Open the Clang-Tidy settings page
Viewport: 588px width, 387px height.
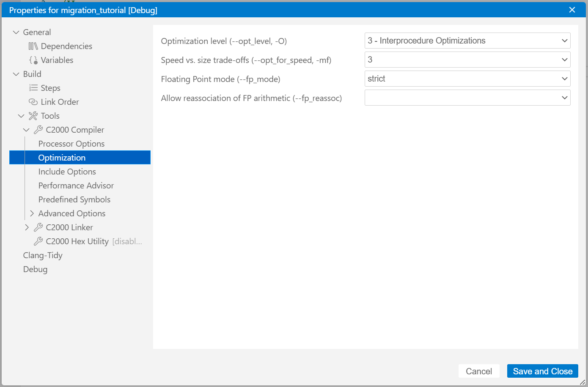click(x=43, y=255)
